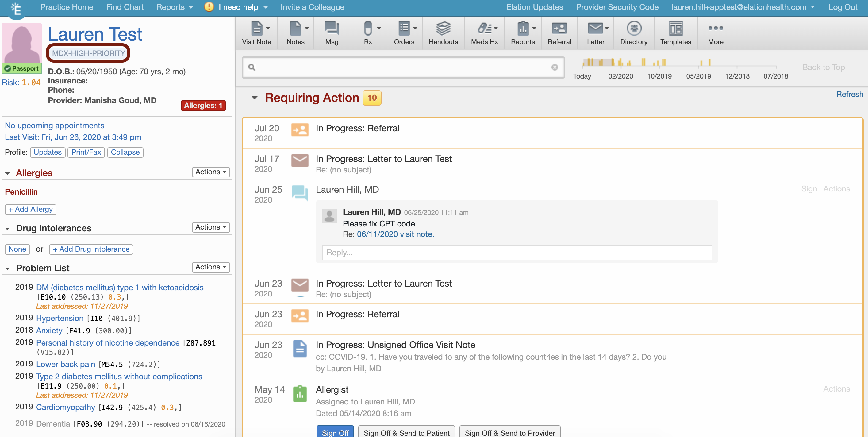Click the None drug intolerance button
The height and width of the screenshot is (437, 868).
tap(17, 249)
